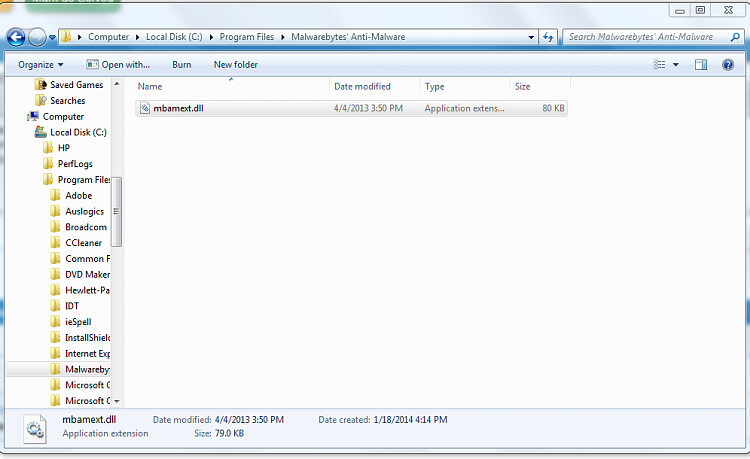Click Date modified value in details pane
Viewport: 750px width, 459px height.
[x=249, y=419]
